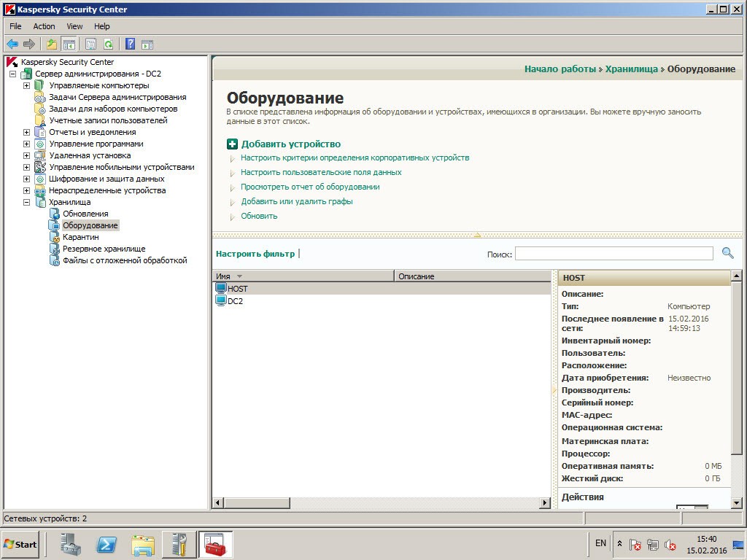
Task: Click the Управление программами icon
Action: click(40, 144)
